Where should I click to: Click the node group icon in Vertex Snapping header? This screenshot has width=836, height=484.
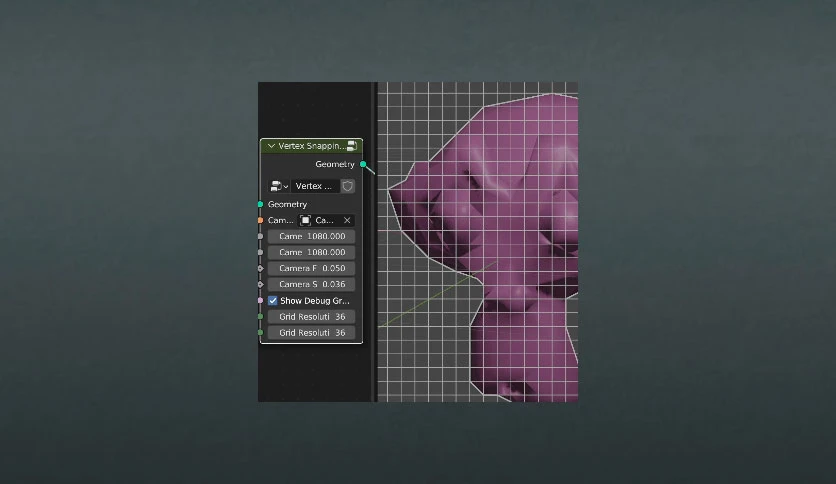point(352,146)
